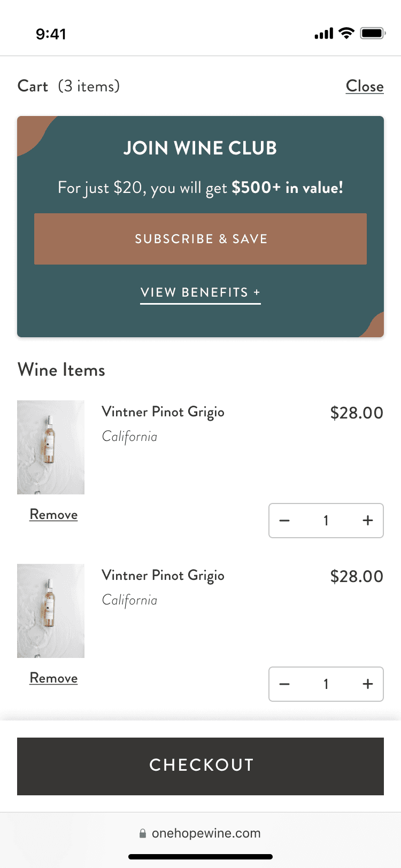401x868 pixels.
Task: Increase quantity of second Pinot Grigio
Action: tap(368, 684)
